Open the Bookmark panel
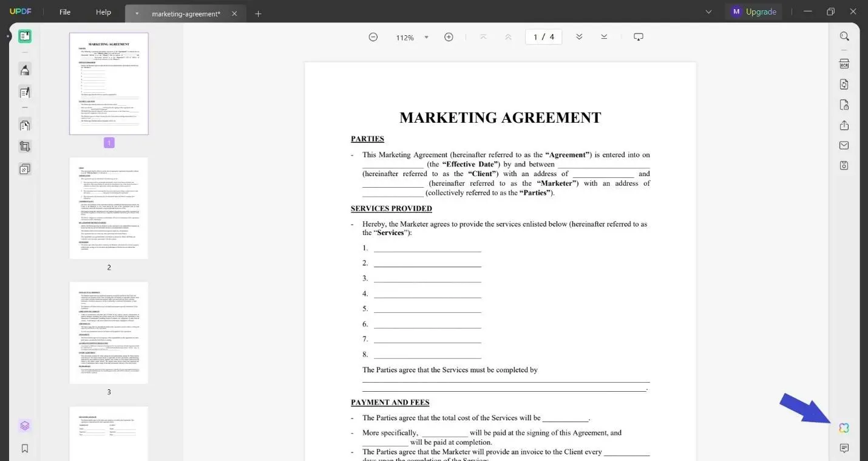The height and width of the screenshot is (461, 868). 25,449
